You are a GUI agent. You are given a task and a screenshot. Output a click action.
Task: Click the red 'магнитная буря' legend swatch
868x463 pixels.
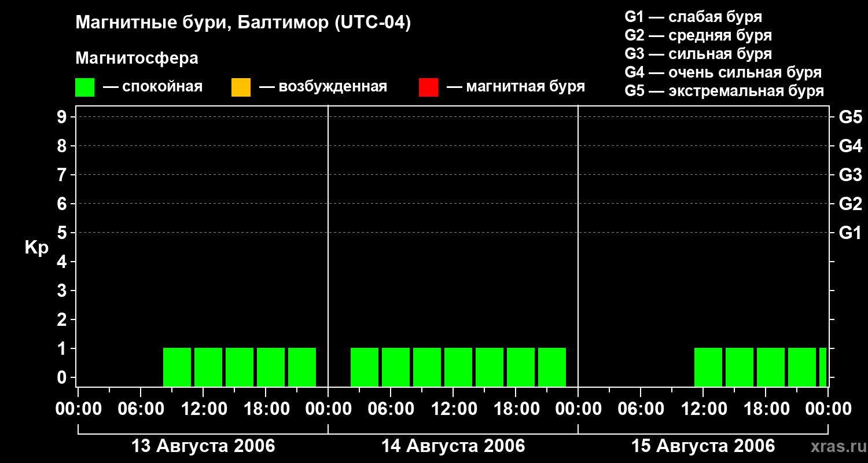(428, 87)
